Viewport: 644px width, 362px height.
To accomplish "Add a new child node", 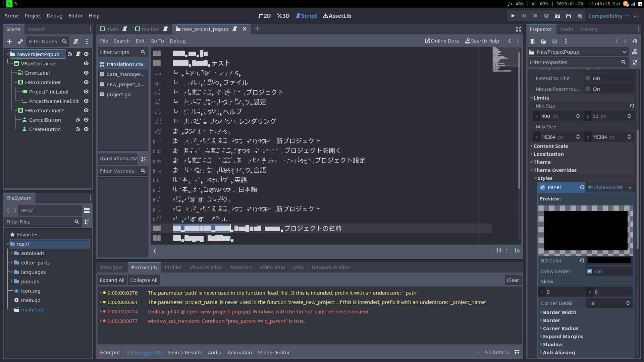I will pyautogui.click(x=9, y=41).
